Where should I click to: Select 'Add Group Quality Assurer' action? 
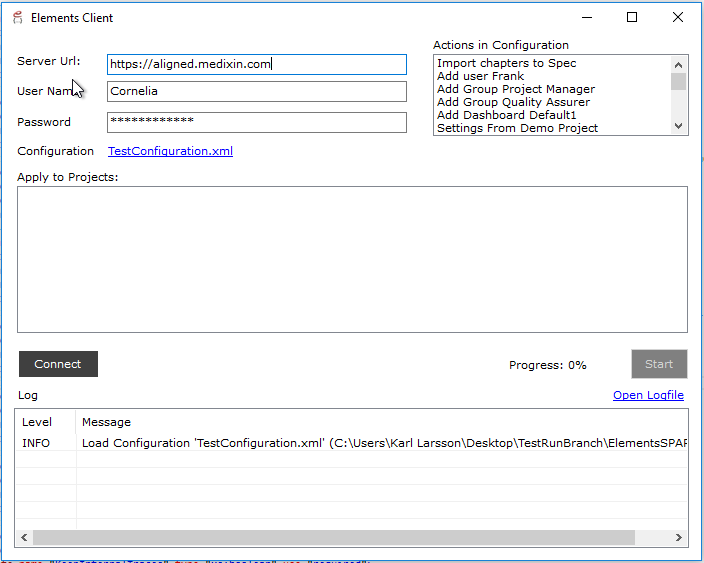click(x=513, y=102)
